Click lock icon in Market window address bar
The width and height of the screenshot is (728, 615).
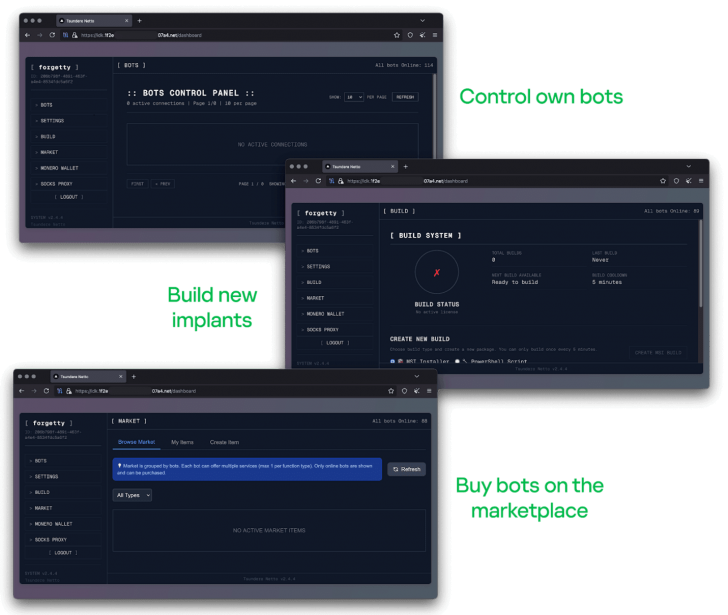(x=69, y=391)
